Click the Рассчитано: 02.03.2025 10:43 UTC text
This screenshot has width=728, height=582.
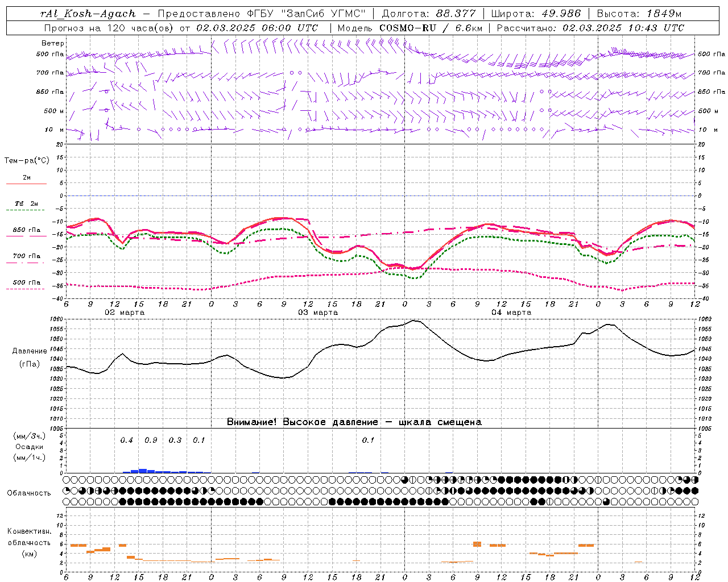point(590,28)
